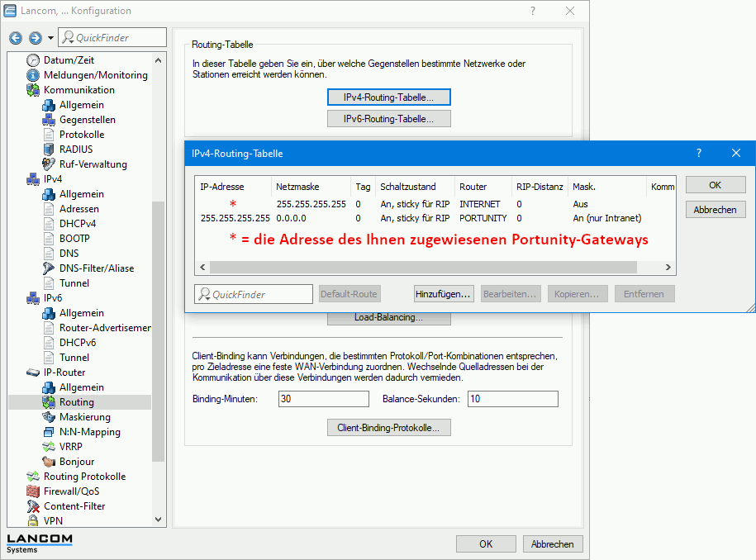
Task: Click the Binding-Minuten input field
Action: 323,399
